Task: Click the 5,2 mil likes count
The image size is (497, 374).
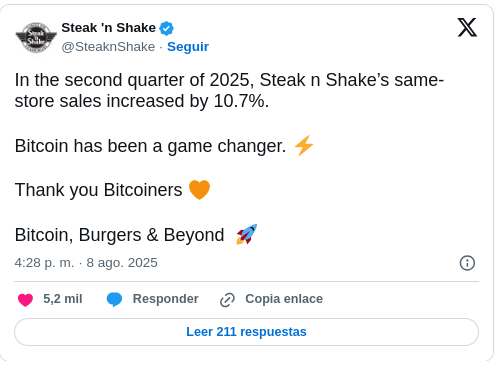Action: click(63, 299)
